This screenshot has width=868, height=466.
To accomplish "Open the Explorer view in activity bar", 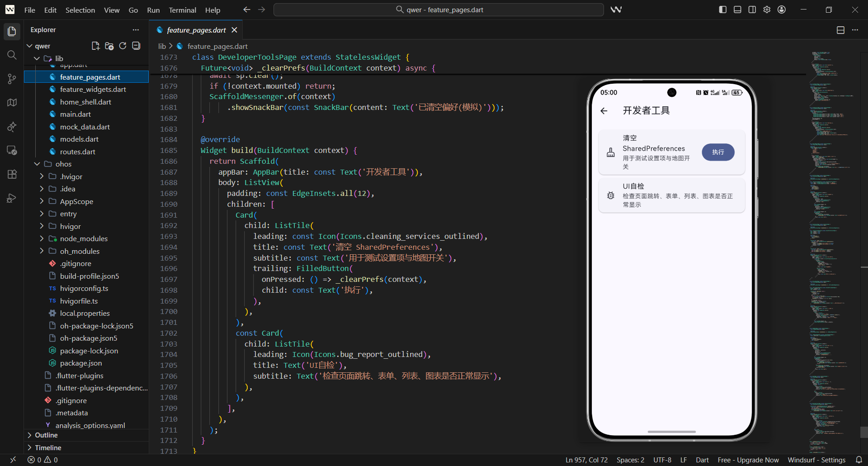I will pos(12,31).
